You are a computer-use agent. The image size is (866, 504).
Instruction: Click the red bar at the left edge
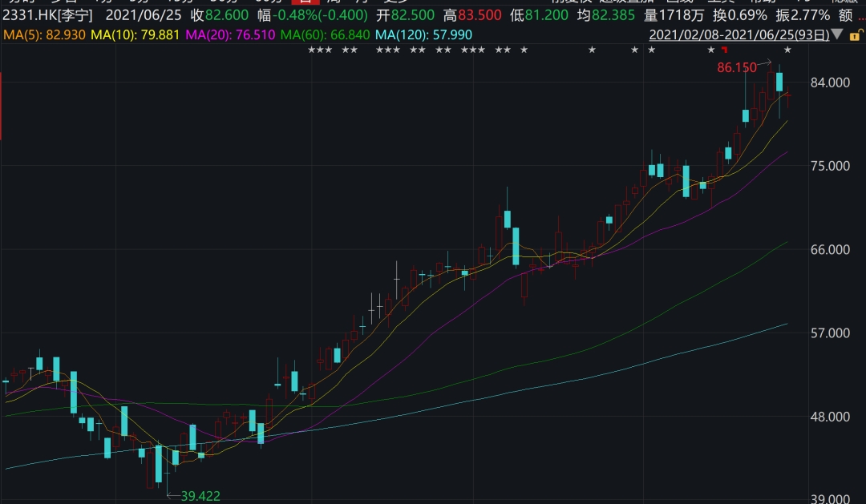pos(1,106)
